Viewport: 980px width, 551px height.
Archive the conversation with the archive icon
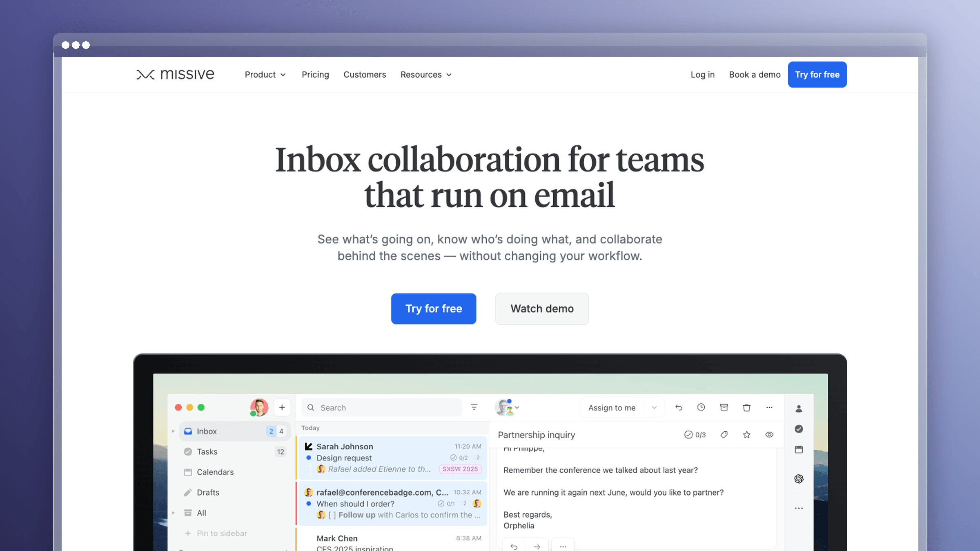[724, 407]
